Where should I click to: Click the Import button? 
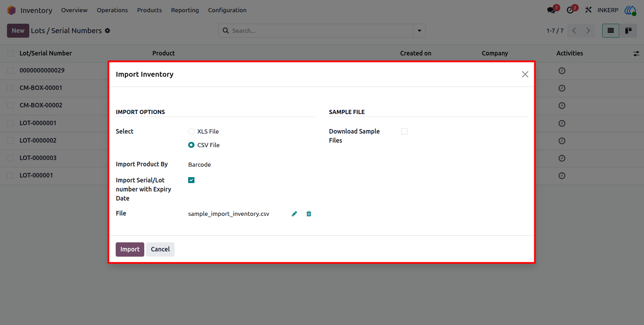(130, 249)
